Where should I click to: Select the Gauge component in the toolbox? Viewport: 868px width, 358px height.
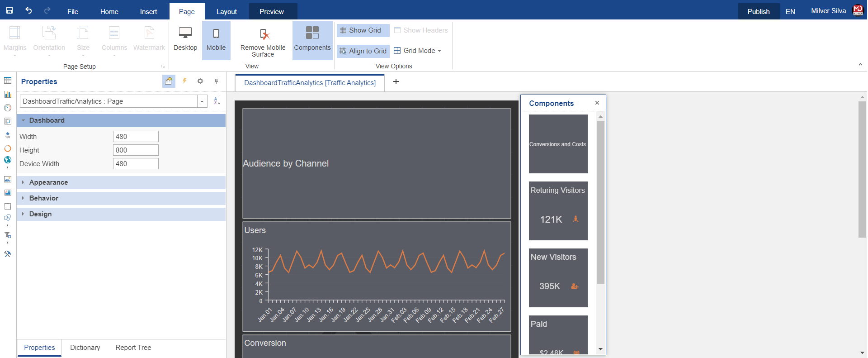point(8,108)
